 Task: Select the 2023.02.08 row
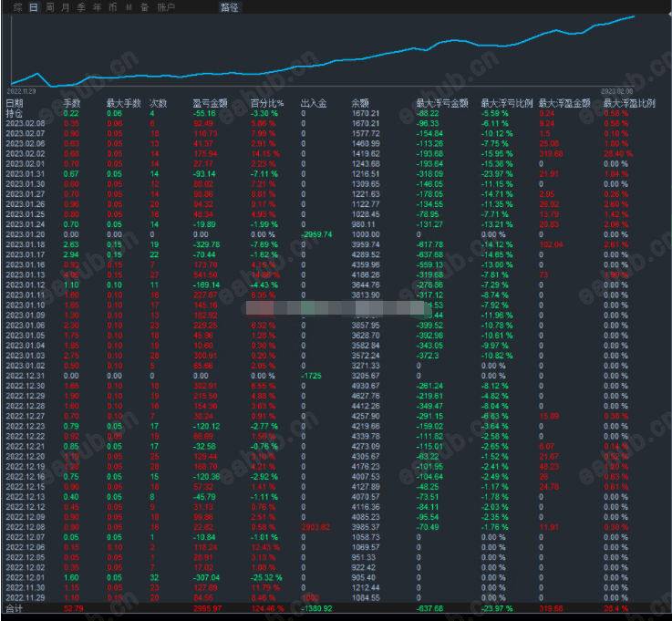pyautogui.click(x=336, y=123)
